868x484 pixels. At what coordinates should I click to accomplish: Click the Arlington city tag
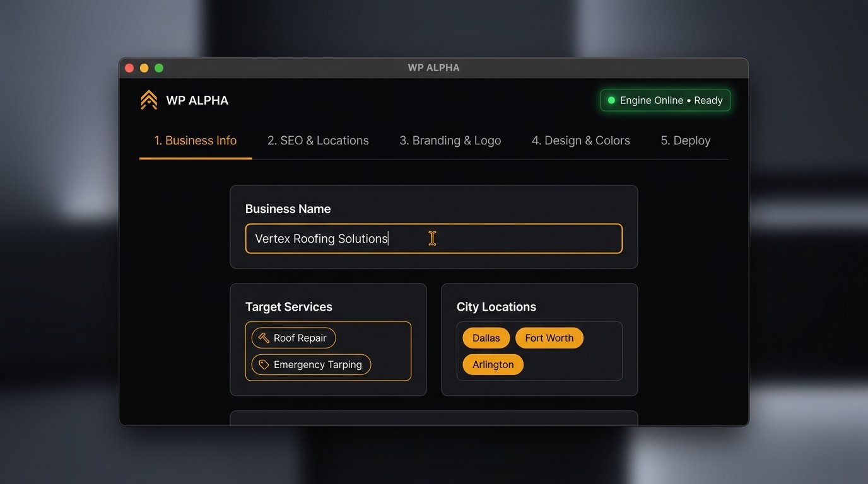click(x=493, y=364)
